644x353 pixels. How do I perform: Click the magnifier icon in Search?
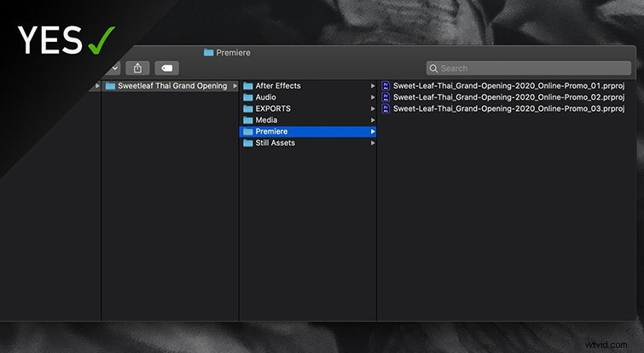[433, 68]
